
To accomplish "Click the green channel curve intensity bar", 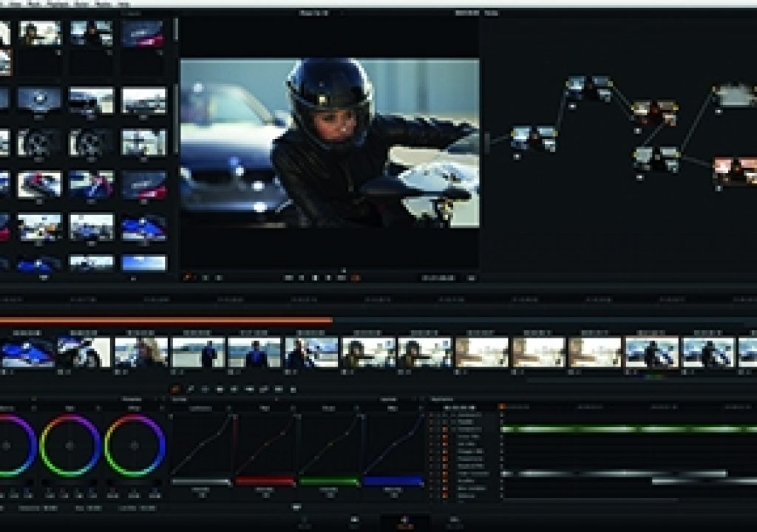I will [329, 481].
